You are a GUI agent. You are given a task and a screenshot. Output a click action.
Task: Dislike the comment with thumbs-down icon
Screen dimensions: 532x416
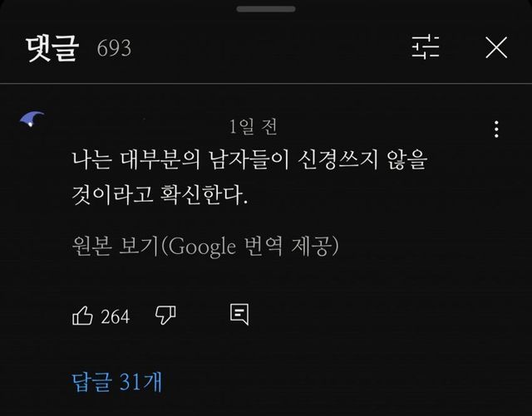[165, 316]
